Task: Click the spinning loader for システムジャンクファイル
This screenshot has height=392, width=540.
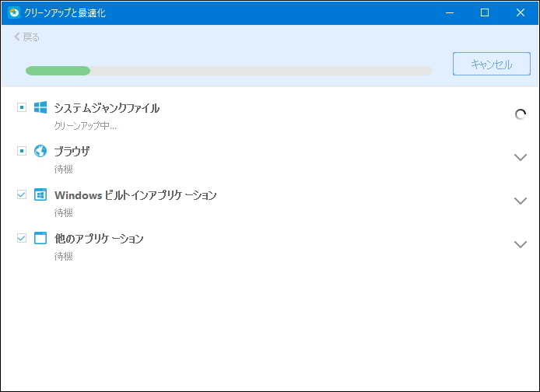Action: point(520,114)
